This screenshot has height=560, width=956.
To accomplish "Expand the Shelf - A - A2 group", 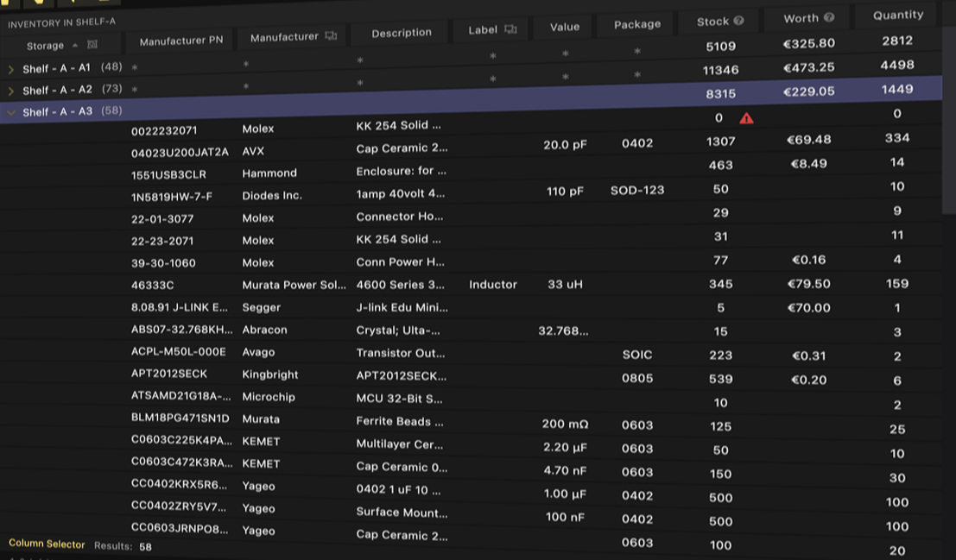I will click(11, 91).
